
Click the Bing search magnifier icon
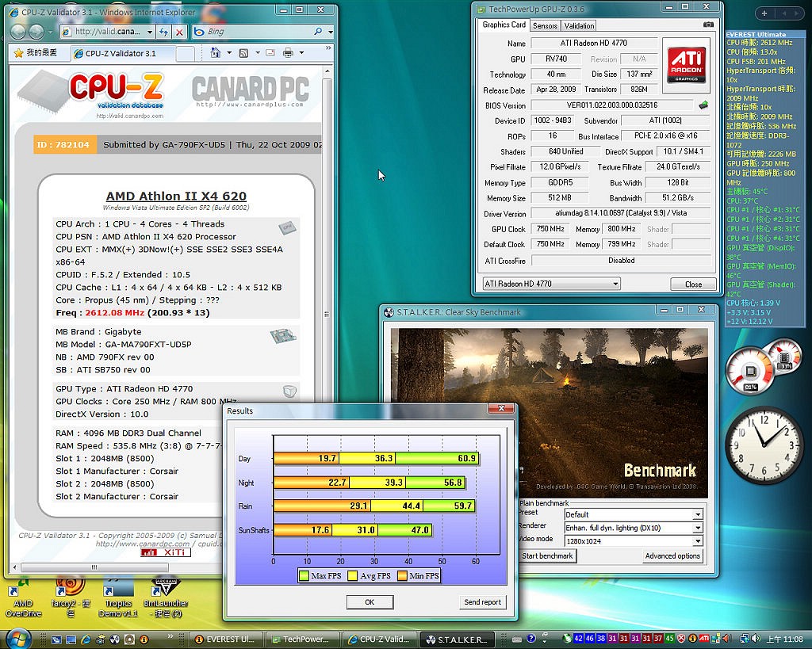coord(317,32)
